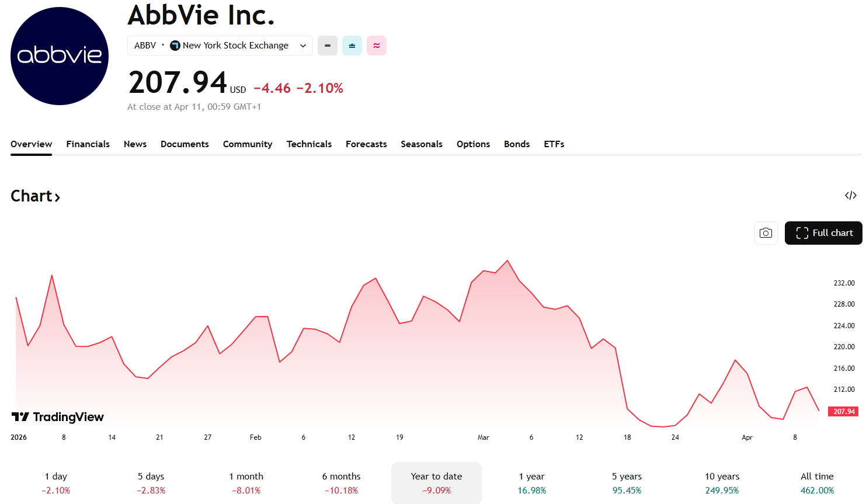Select the 1 day time range
The image size is (866, 504).
(x=56, y=483)
